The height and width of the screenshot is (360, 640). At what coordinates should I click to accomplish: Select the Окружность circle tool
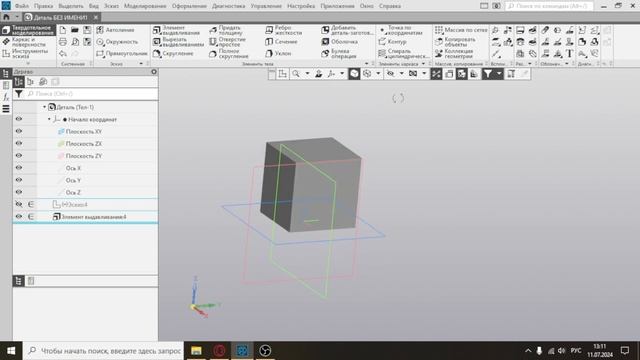[x=117, y=42]
